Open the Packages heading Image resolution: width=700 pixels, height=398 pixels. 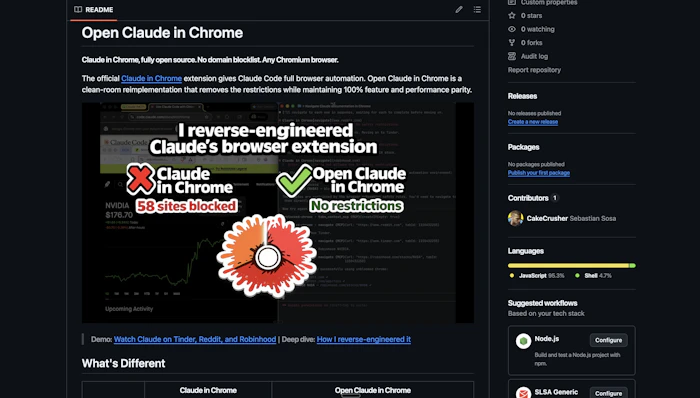523,147
